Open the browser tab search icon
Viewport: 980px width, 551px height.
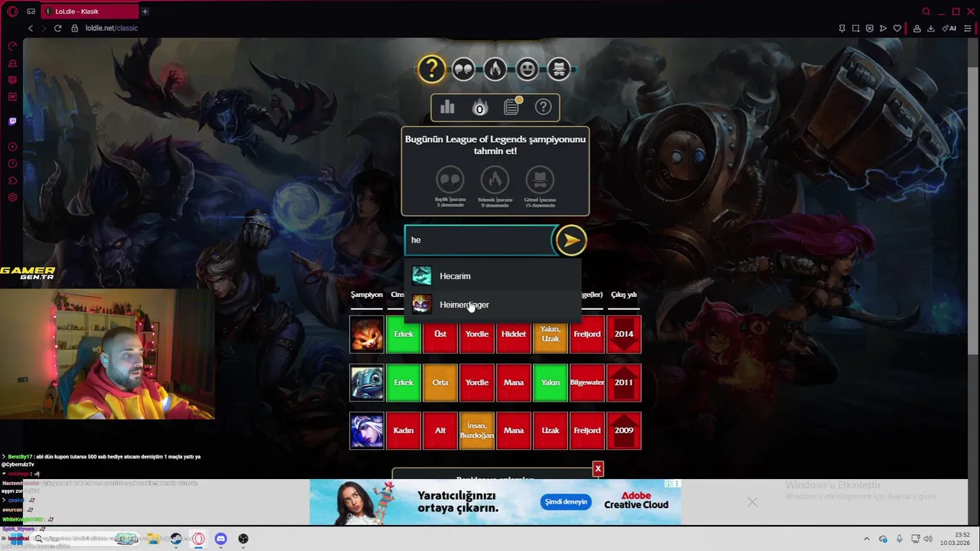(x=926, y=11)
